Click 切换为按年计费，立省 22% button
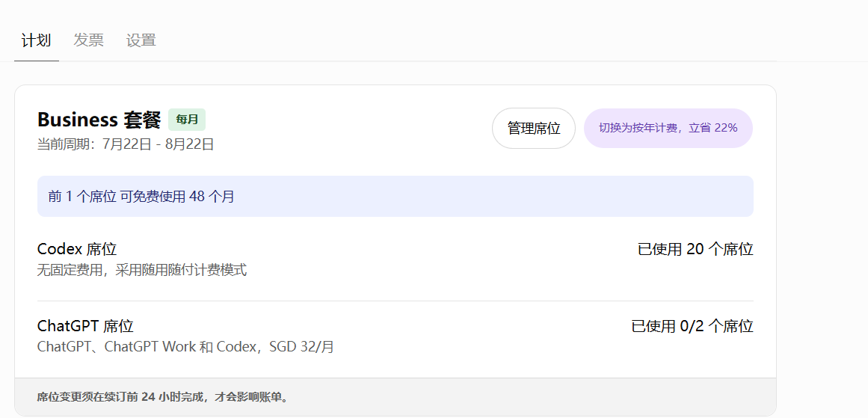The image size is (868, 418). 668,129
